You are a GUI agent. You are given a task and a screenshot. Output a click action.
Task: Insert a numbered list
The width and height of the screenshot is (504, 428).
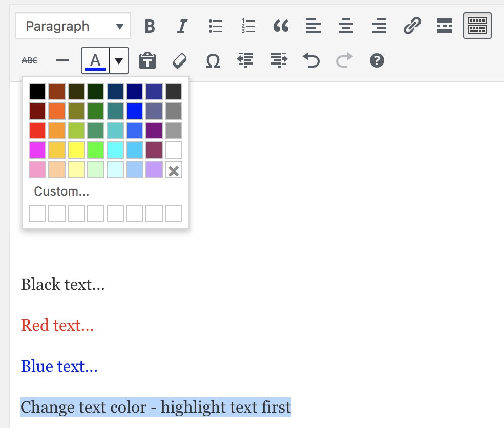pyautogui.click(x=248, y=26)
